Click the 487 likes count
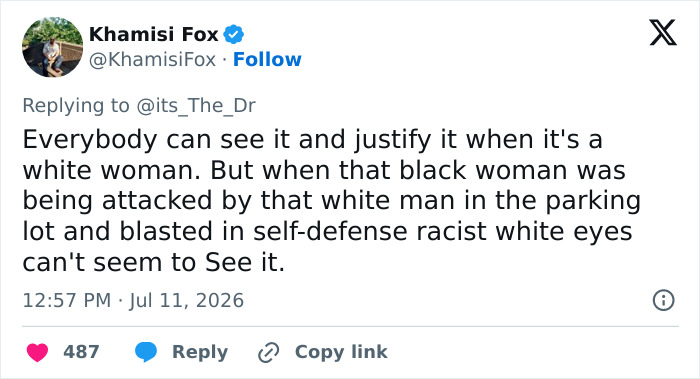 click(x=81, y=352)
